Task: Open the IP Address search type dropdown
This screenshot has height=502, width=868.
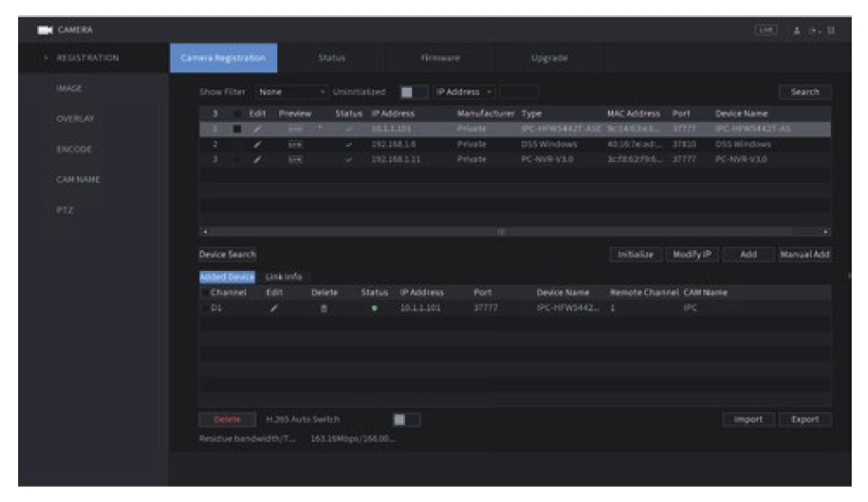Action: (x=464, y=92)
